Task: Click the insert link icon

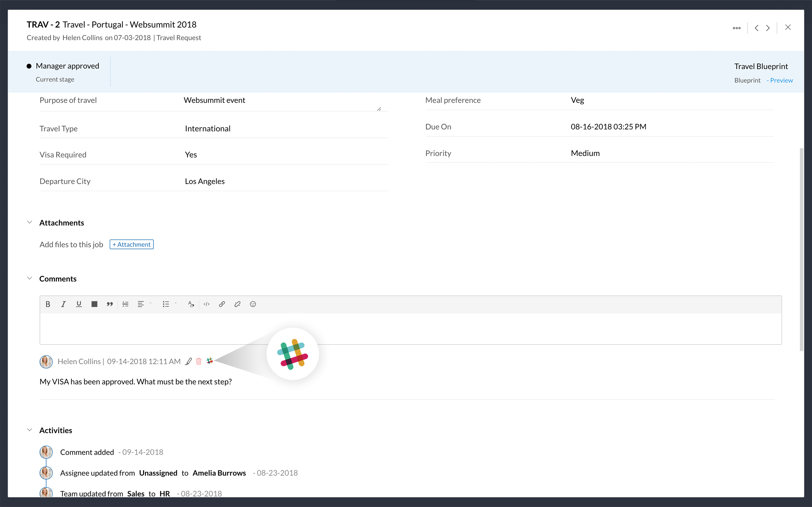Action: (222, 304)
